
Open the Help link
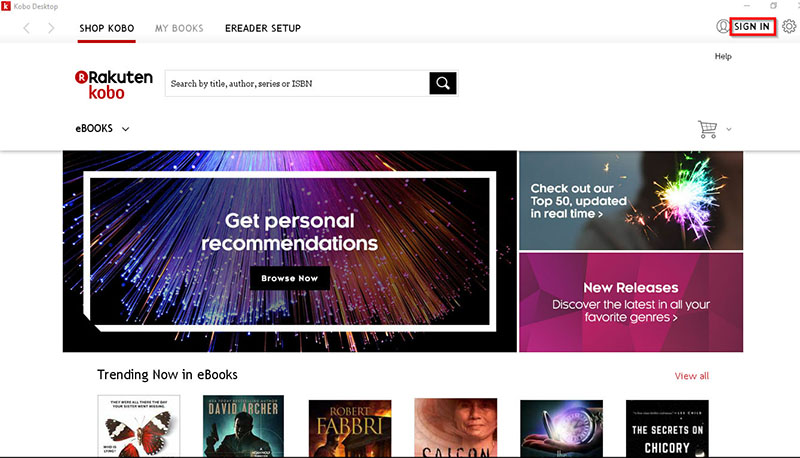[723, 57]
